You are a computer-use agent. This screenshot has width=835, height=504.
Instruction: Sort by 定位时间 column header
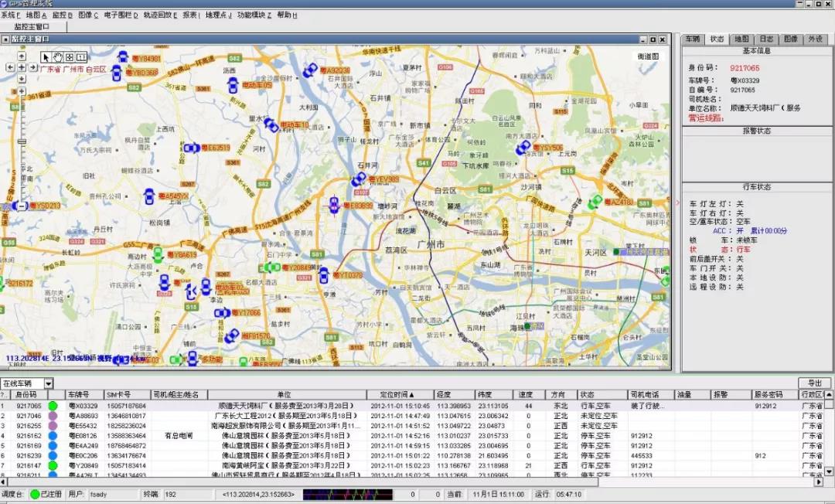399,395
